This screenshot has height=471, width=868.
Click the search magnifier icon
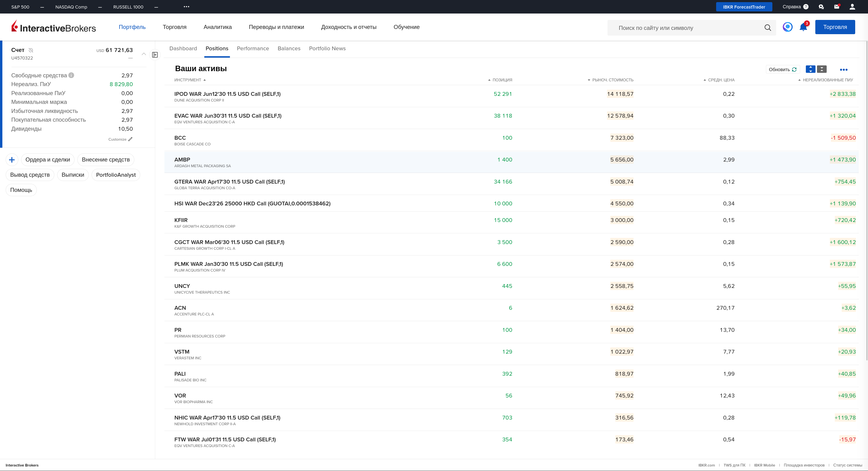(768, 28)
